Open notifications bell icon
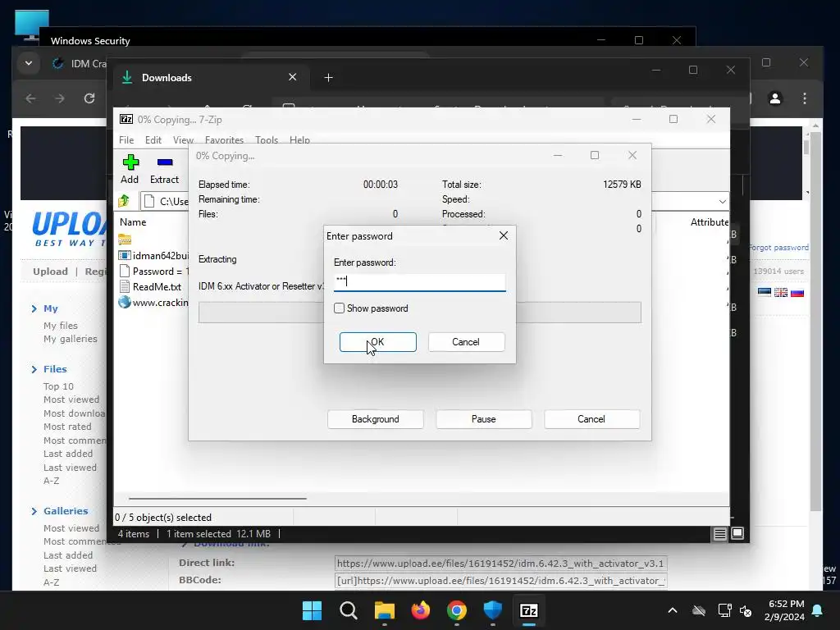The image size is (840, 630). coord(818,610)
